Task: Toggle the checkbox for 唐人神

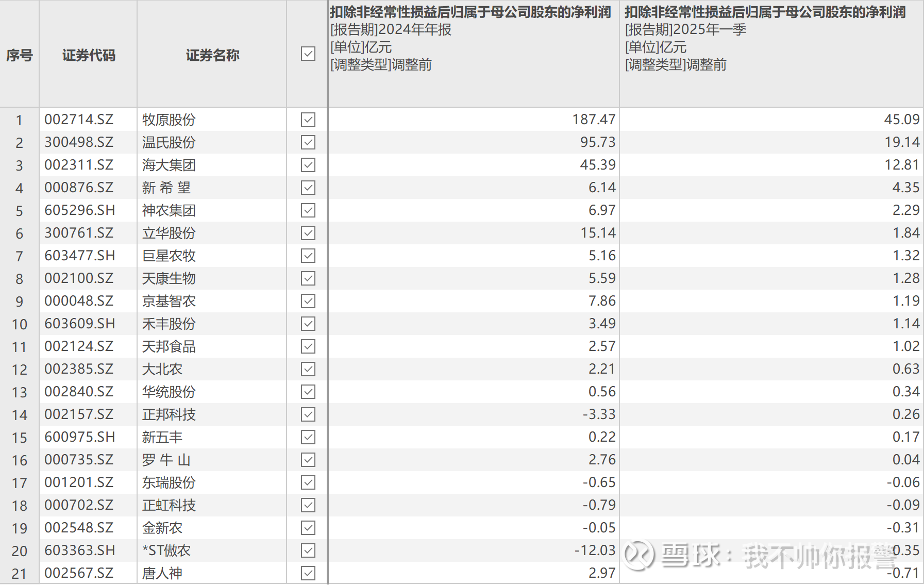Action: (308, 573)
